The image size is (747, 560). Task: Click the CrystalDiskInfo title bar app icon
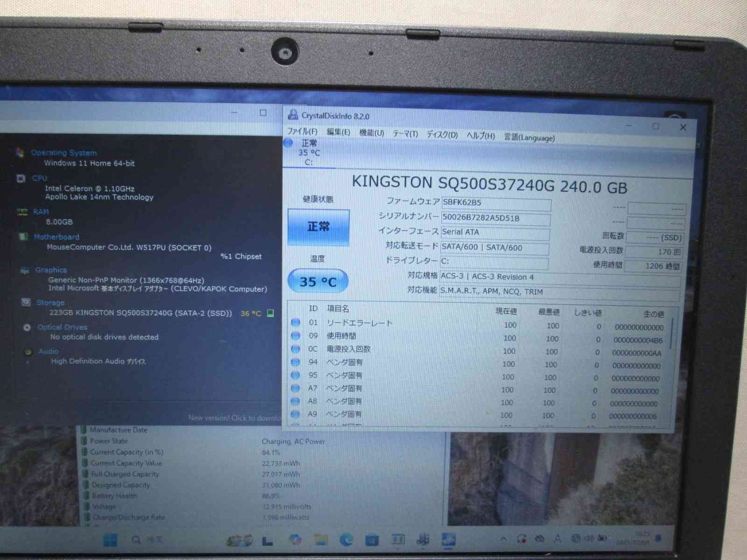[x=293, y=115]
